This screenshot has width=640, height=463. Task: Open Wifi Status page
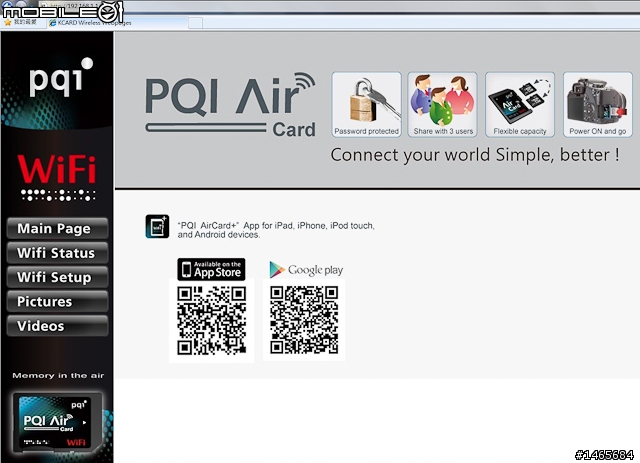58,253
